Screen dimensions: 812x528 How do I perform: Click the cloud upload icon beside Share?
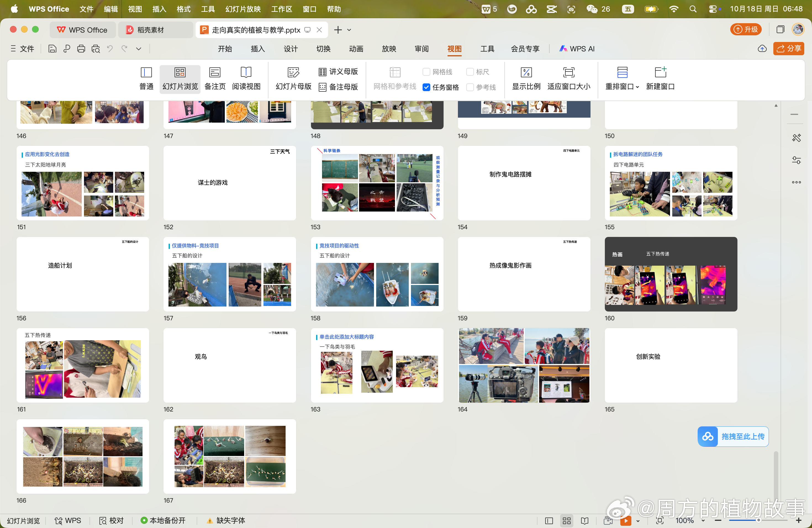(x=762, y=49)
